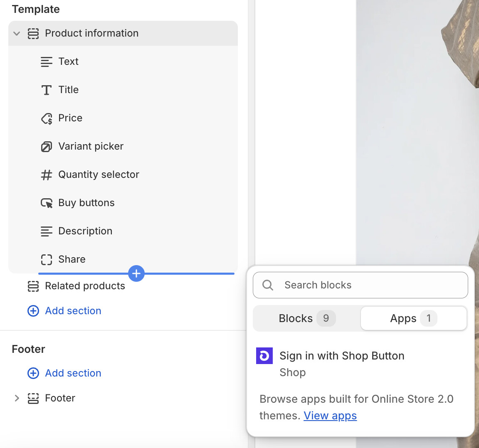Click the Footer section layout icon
This screenshot has width=479, height=448.
(x=33, y=398)
